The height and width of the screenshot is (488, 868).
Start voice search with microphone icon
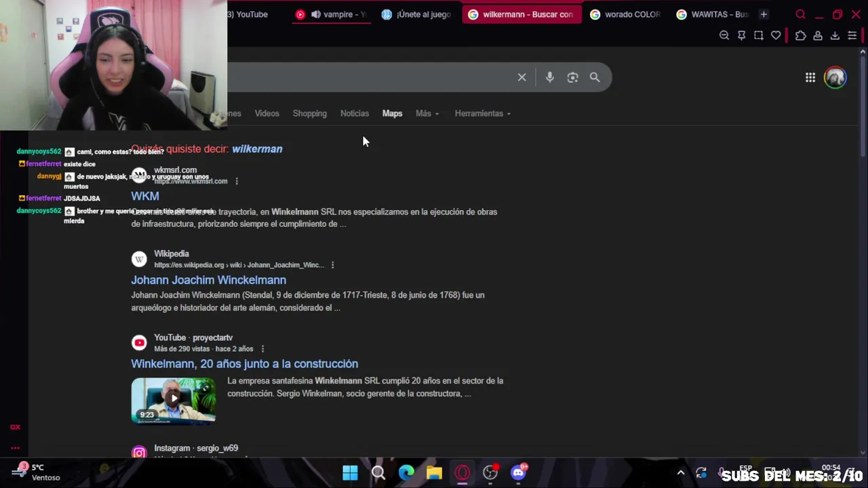click(x=550, y=77)
